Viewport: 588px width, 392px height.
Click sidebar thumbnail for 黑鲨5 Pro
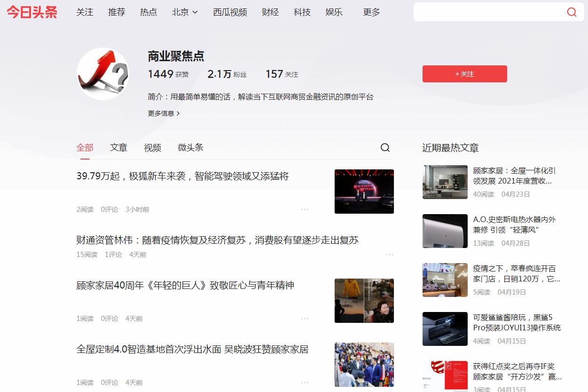[x=445, y=329]
